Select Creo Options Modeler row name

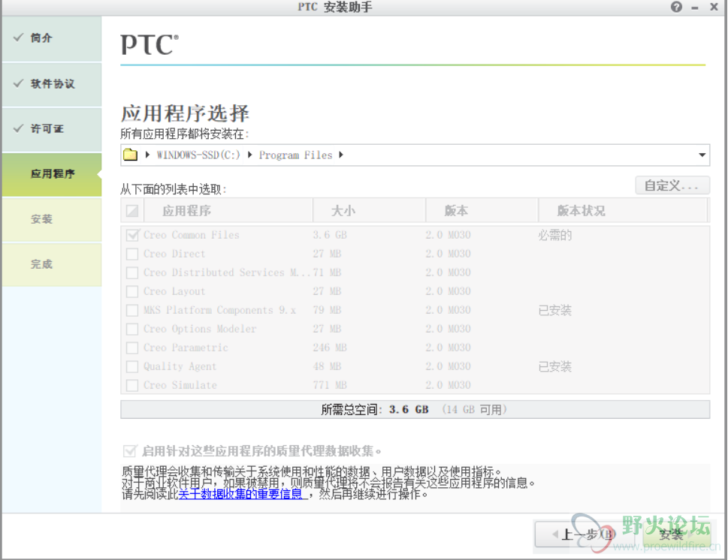click(x=200, y=329)
